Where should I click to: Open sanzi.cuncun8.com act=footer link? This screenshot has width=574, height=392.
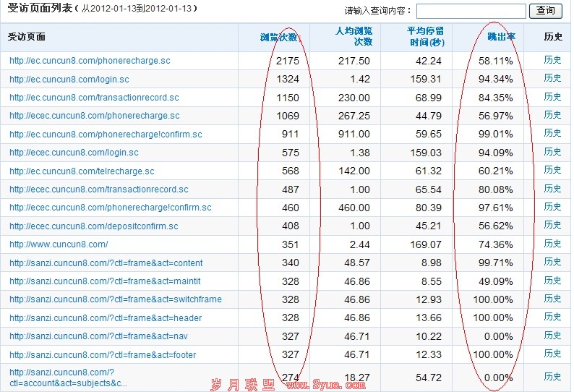103,355
